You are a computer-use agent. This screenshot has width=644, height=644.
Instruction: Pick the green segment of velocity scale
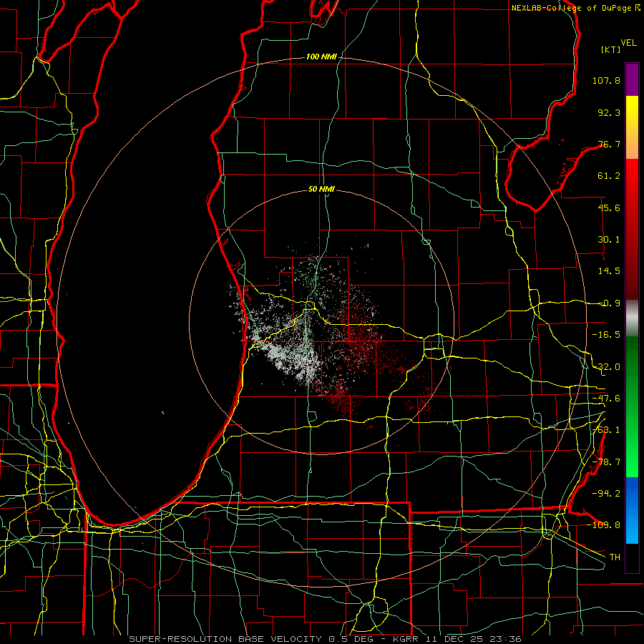click(632, 406)
